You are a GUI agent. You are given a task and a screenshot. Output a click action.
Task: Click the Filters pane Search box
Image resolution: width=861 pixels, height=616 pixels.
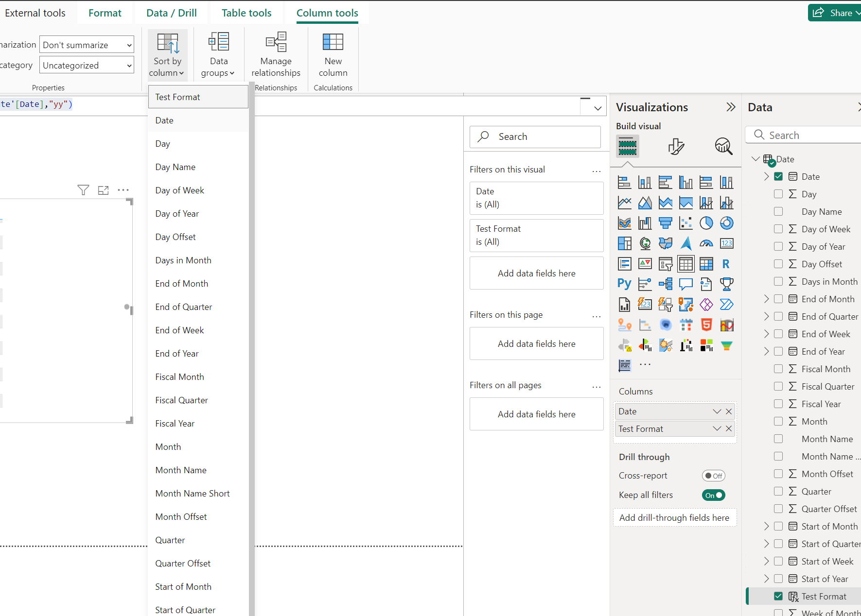click(535, 137)
